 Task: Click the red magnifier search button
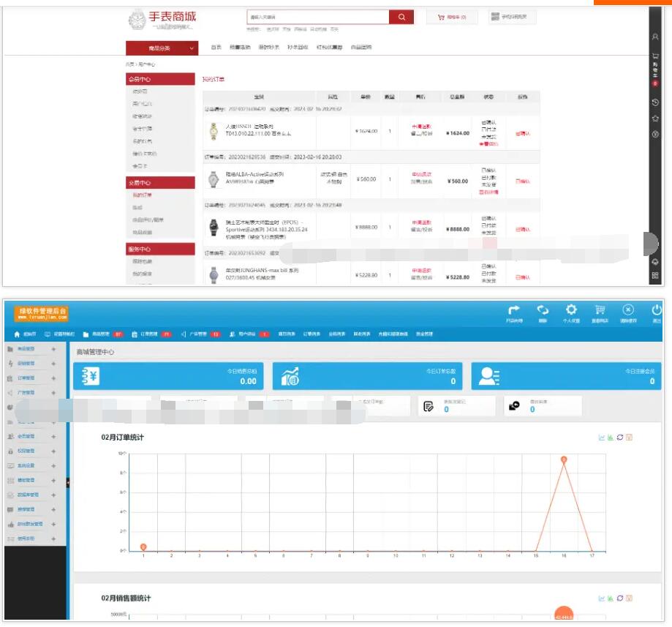[401, 17]
